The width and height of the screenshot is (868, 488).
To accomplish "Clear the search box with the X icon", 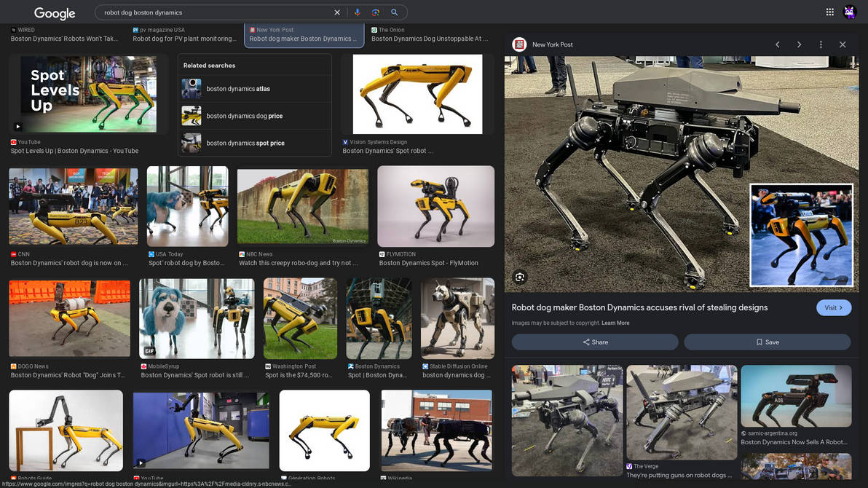I will [x=337, y=12].
